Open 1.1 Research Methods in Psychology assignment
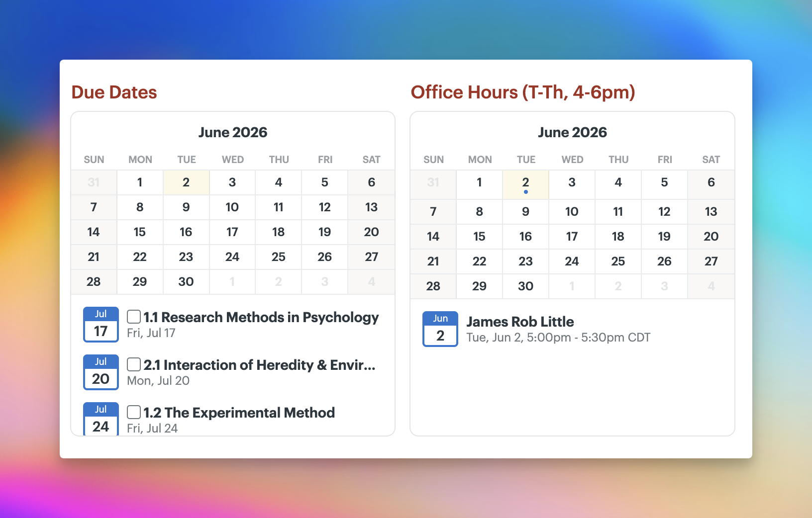 click(261, 317)
